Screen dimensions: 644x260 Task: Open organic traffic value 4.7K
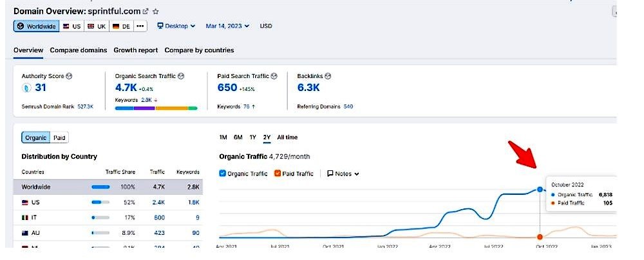pos(126,88)
